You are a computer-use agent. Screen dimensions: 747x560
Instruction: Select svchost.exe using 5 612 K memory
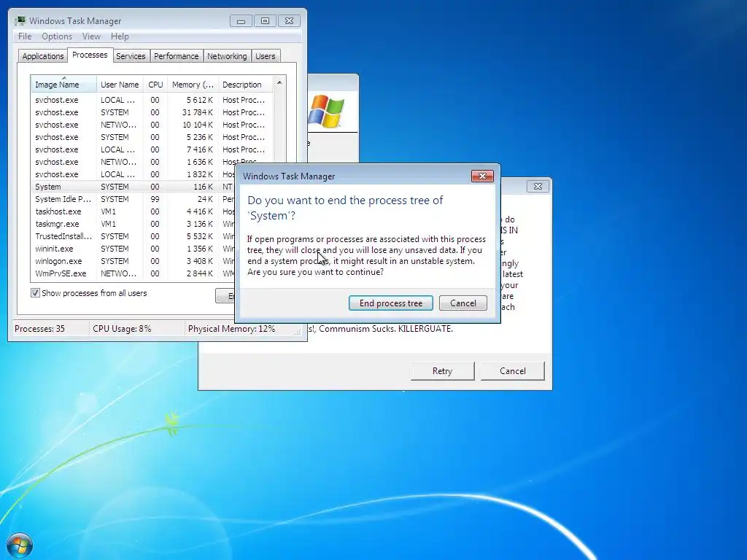point(152,100)
